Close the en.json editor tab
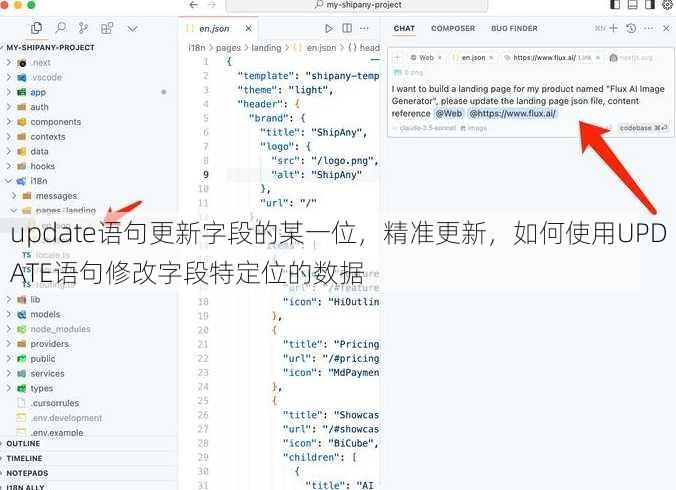Viewport: 676px width, 490px height. tap(249, 28)
